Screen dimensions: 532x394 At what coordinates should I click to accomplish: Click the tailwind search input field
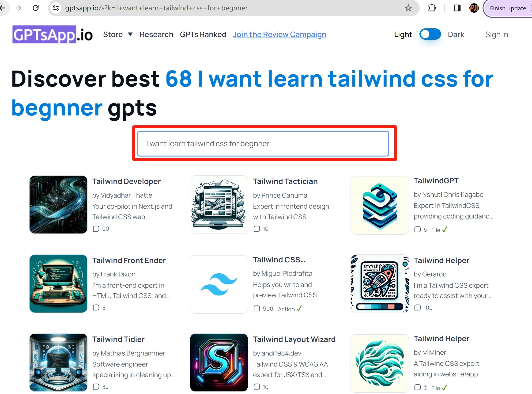click(x=263, y=144)
